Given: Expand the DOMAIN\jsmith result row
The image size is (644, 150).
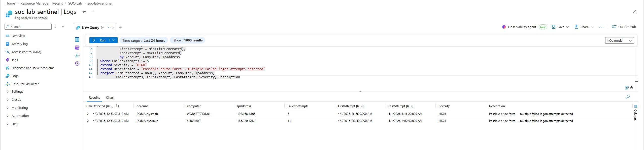Looking at the screenshot, I should (88, 114).
